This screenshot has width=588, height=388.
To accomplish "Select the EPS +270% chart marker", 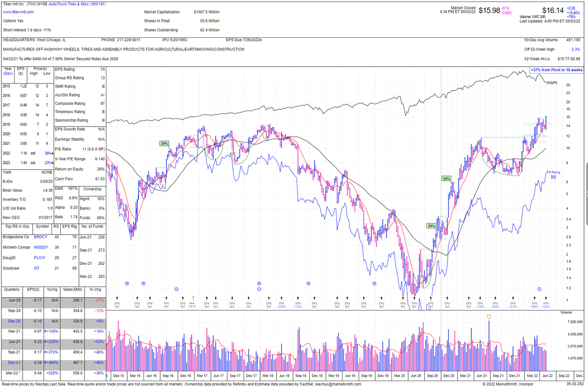I will [x=513, y=302].
